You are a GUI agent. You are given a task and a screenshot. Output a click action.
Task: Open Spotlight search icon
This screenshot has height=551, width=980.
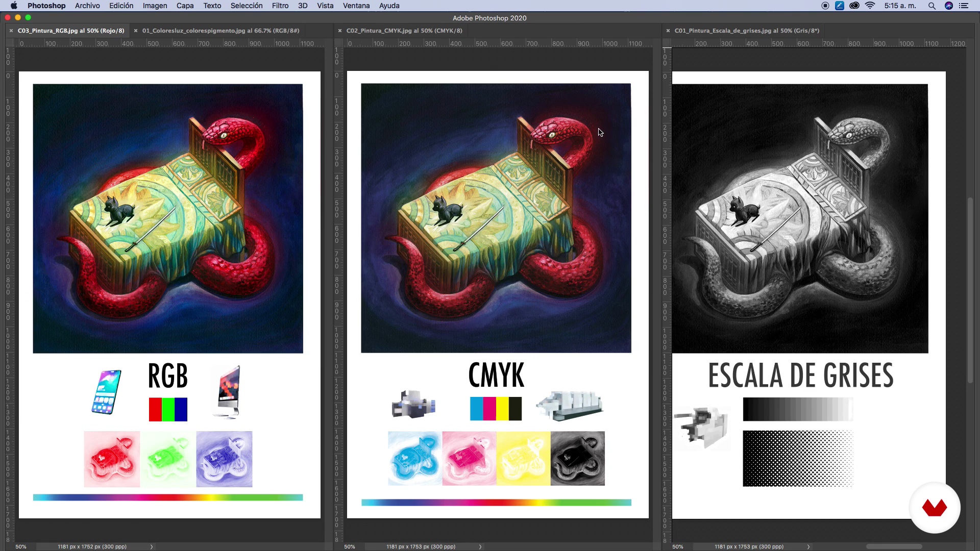pyautogui.click(x=932, y=6)
